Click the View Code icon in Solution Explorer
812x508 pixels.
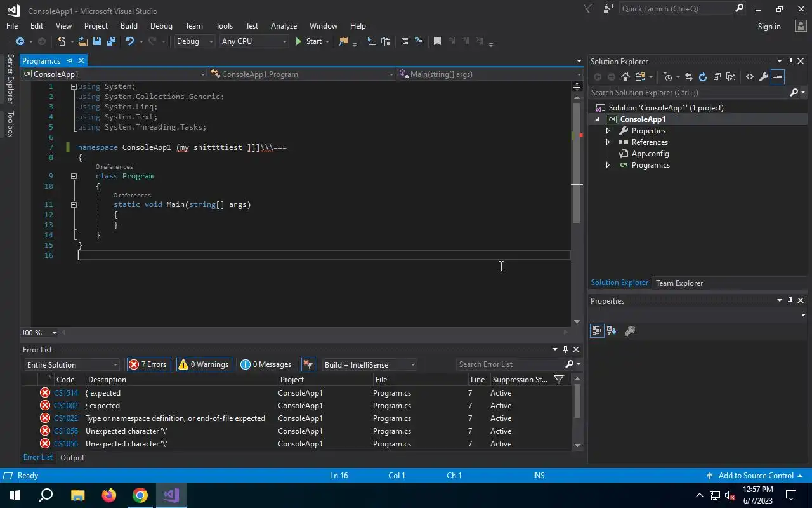pos(750,77)
